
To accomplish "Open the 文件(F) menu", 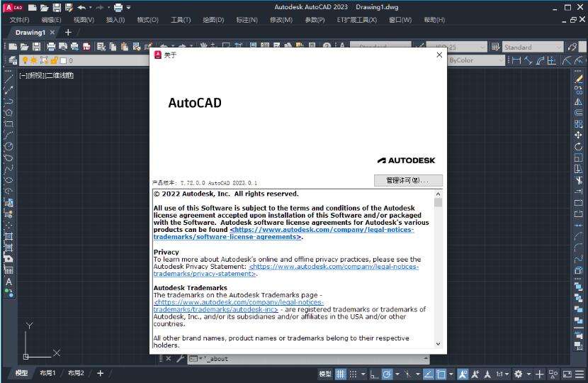I will tap(19, 20).
